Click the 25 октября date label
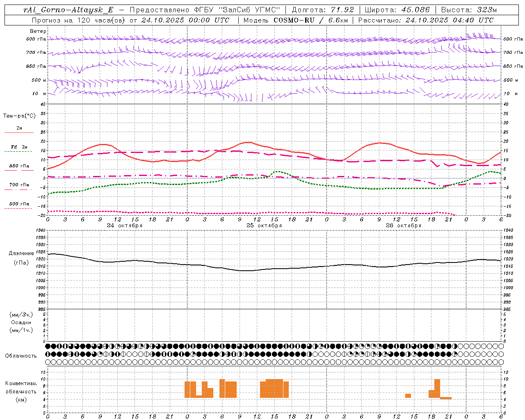 264,226
